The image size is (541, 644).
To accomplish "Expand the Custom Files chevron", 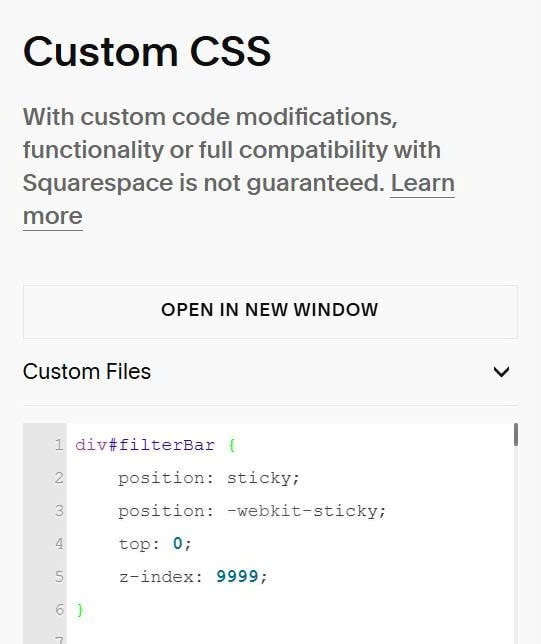I will (501, 372).
